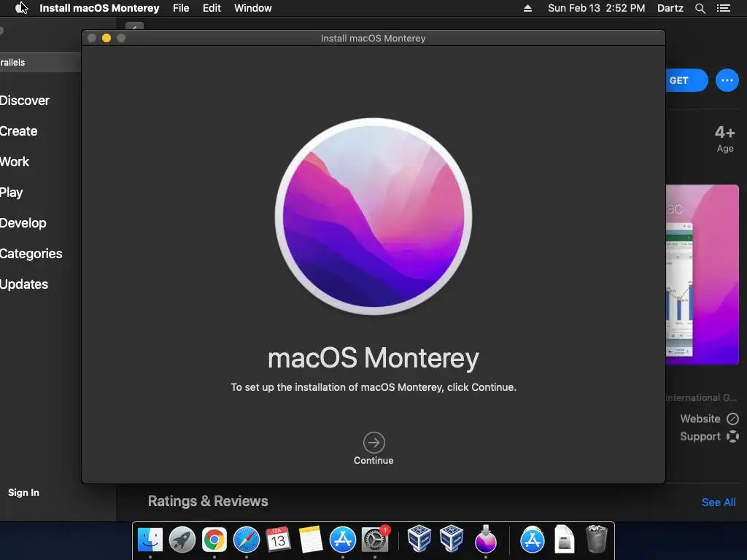Click the 4+ Age rating in App Store
Viewport: 747px width, 560px height.
point(724,139)
